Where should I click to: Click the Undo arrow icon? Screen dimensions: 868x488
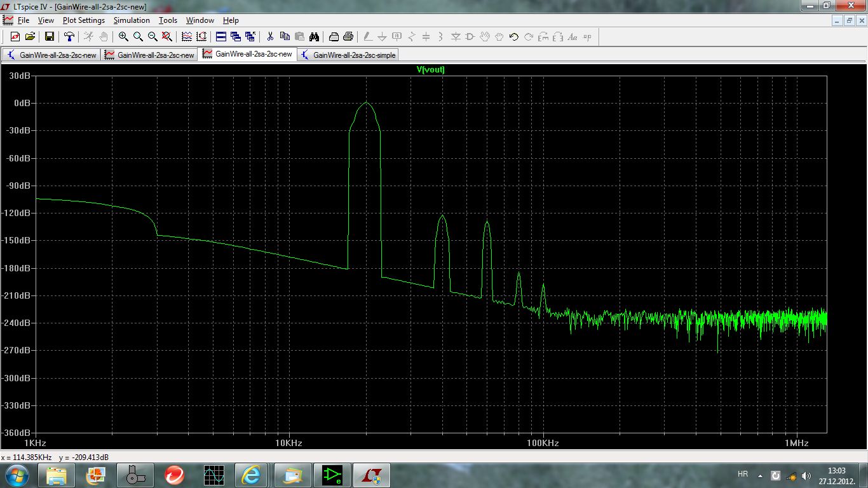coord(514,37)
